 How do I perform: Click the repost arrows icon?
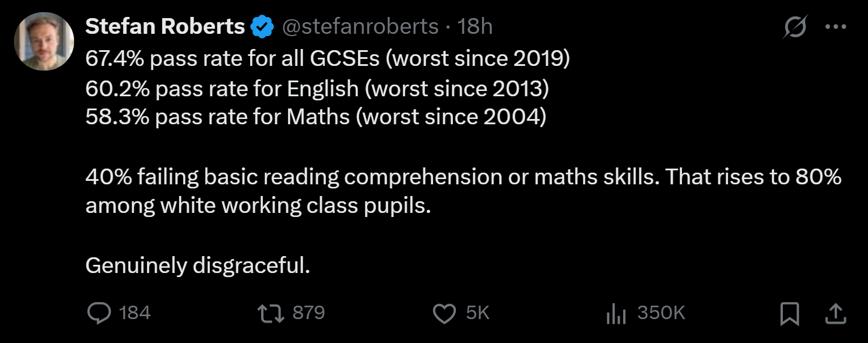click(x=271, y=314)
